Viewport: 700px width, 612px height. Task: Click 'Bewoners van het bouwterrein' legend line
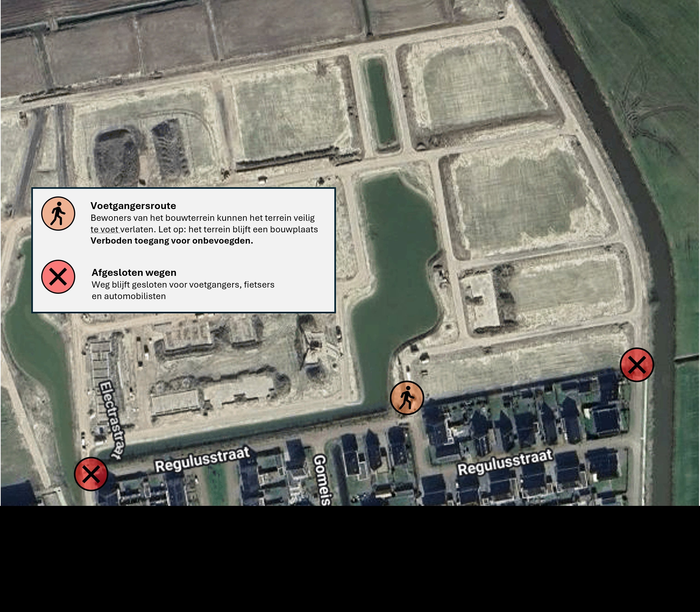(x=203, y=218)
